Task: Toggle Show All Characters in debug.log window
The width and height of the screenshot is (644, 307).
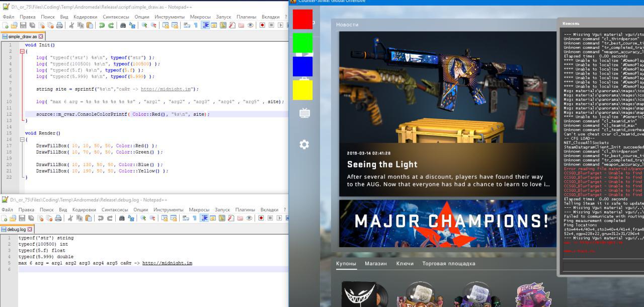Action: pyautogui.click(x=195, y=218)
